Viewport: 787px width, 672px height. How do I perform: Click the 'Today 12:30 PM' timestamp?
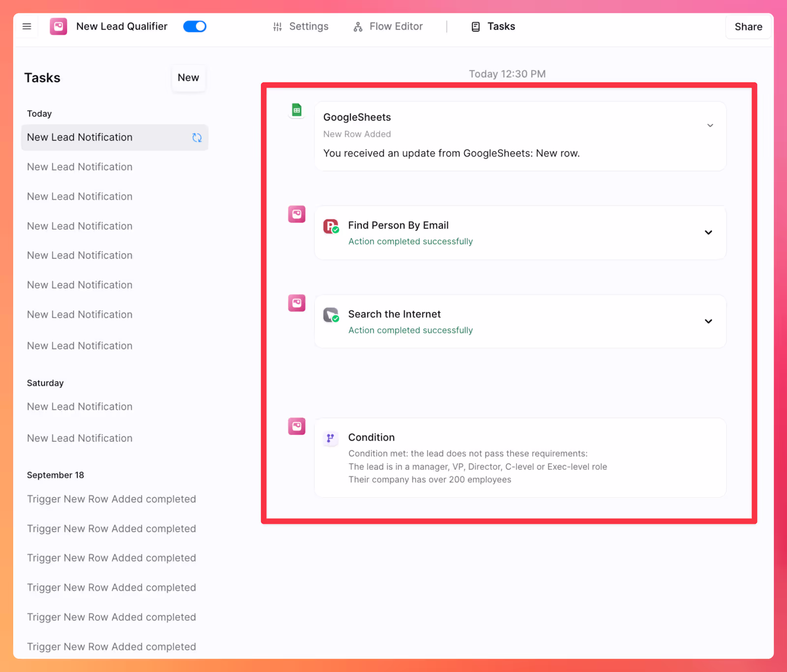(507, 74)
